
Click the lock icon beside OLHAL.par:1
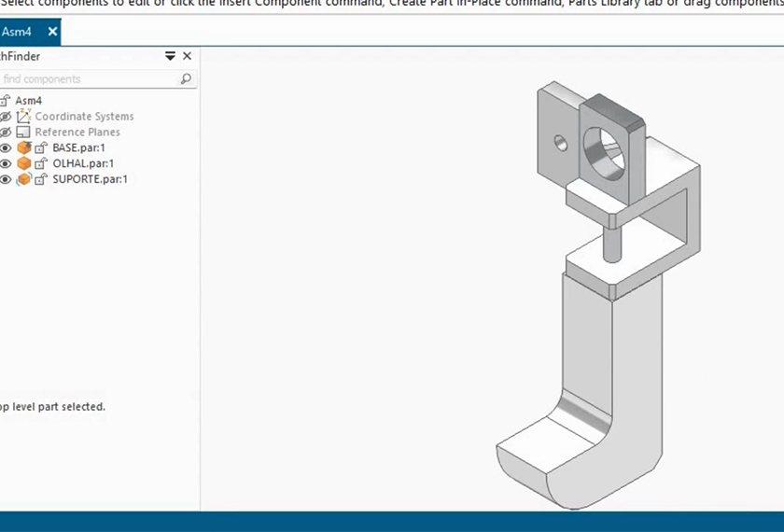click(x=41, y=163)
